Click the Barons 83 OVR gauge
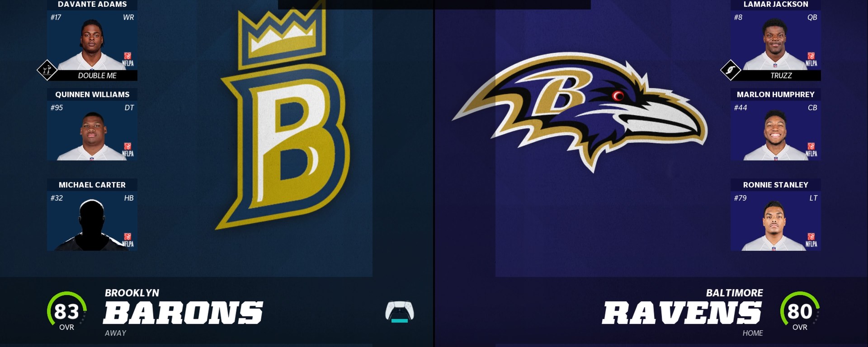 click(67, 312)
